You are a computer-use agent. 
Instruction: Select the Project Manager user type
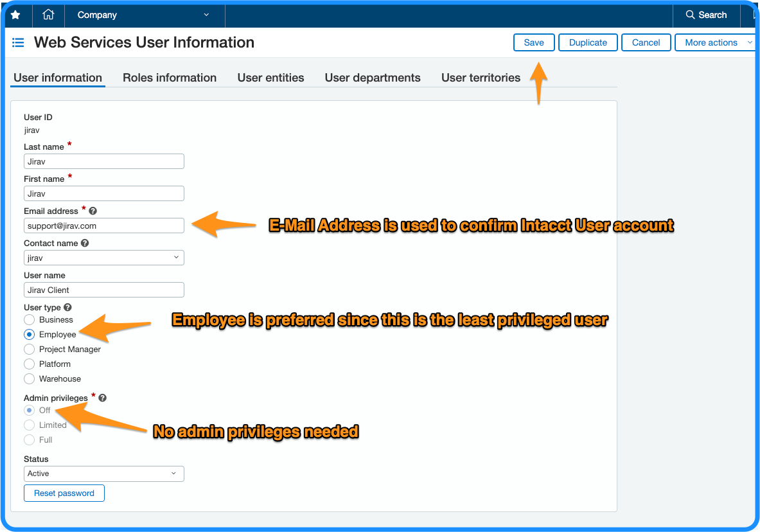point(30,349)
